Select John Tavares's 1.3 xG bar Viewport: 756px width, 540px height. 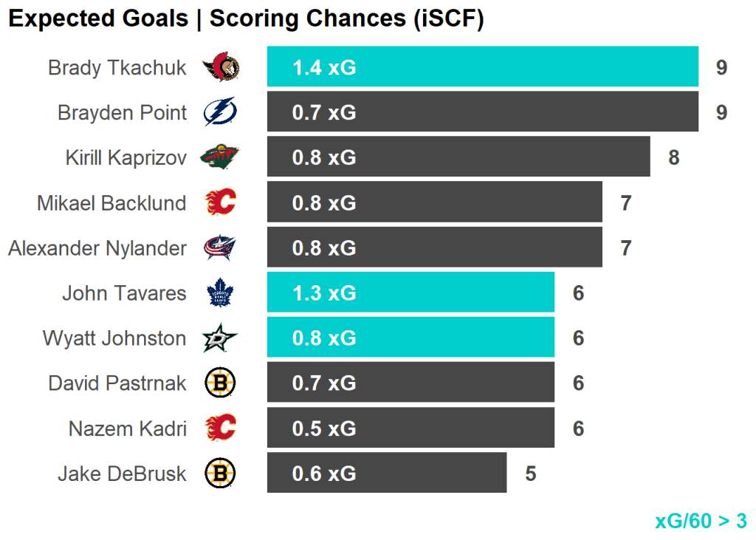click(410, 293)
